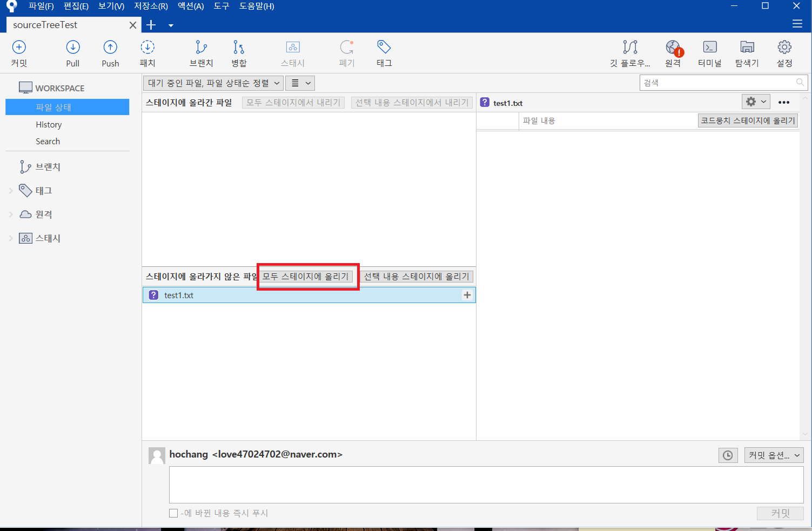Image resolution: width=812 pixels, height=531 pixels.
Task: Open the 액션(A) menu
Action: 191,6
